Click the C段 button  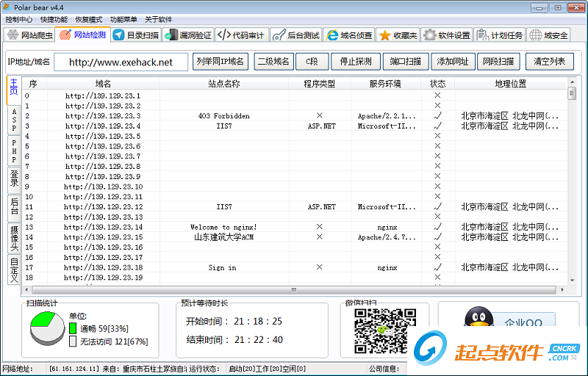pyautogui.click(x=312, y=62)
